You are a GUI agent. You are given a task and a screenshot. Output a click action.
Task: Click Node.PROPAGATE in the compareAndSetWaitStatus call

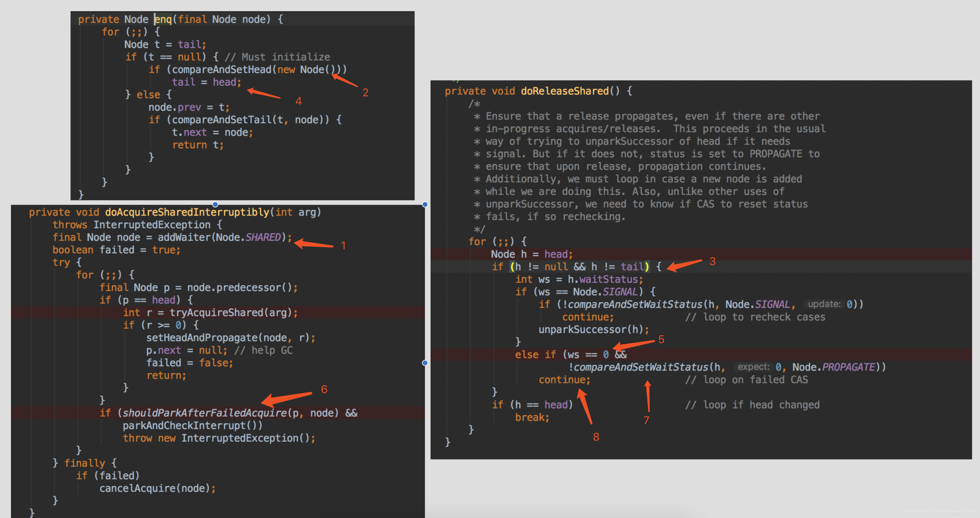point(834,367)
